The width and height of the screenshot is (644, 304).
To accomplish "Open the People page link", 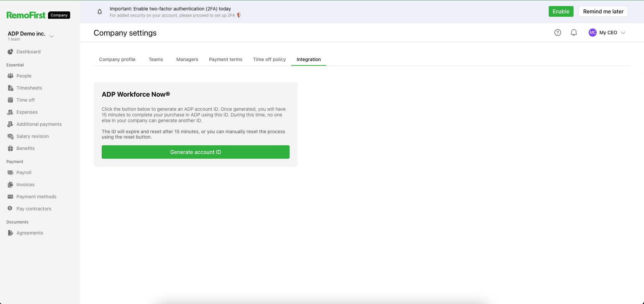I will (24, 76).
